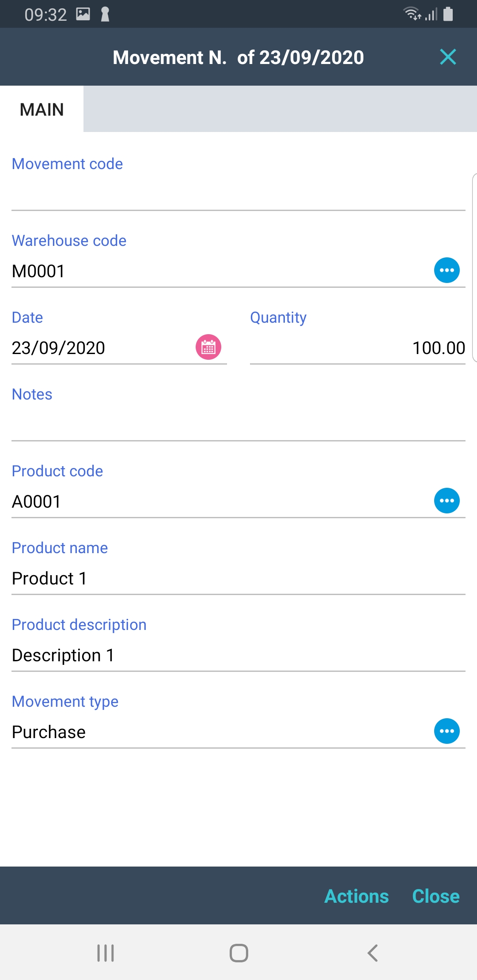The image size is (477, 980).
Task: Select the Product name field
Action: (238, 578)
